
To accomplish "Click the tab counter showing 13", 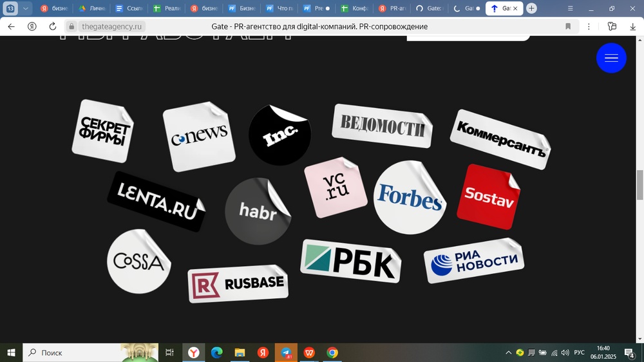I will [10, 8].
